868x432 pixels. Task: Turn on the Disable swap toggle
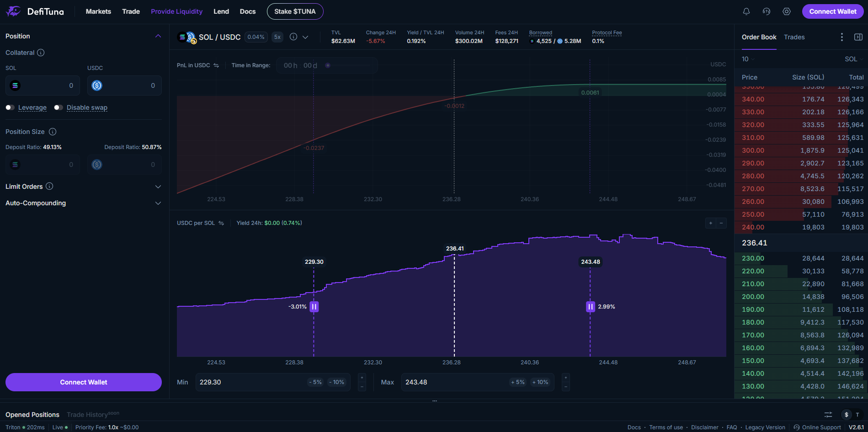pos(58,107)
